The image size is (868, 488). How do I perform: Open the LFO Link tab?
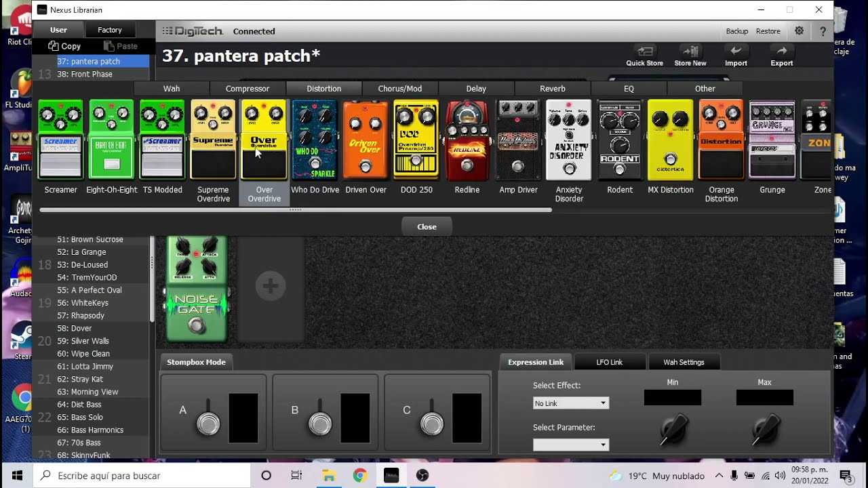(x=609, y=362)
